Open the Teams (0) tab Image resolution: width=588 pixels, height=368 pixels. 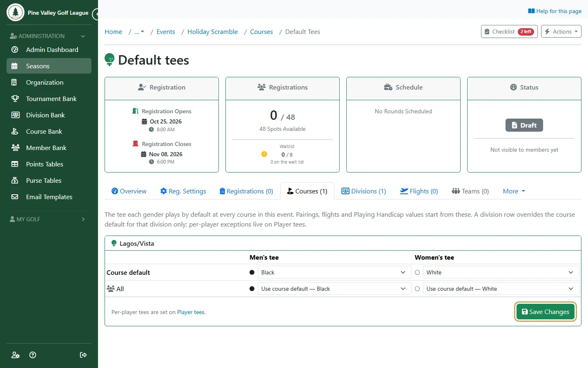pos(470,191)
